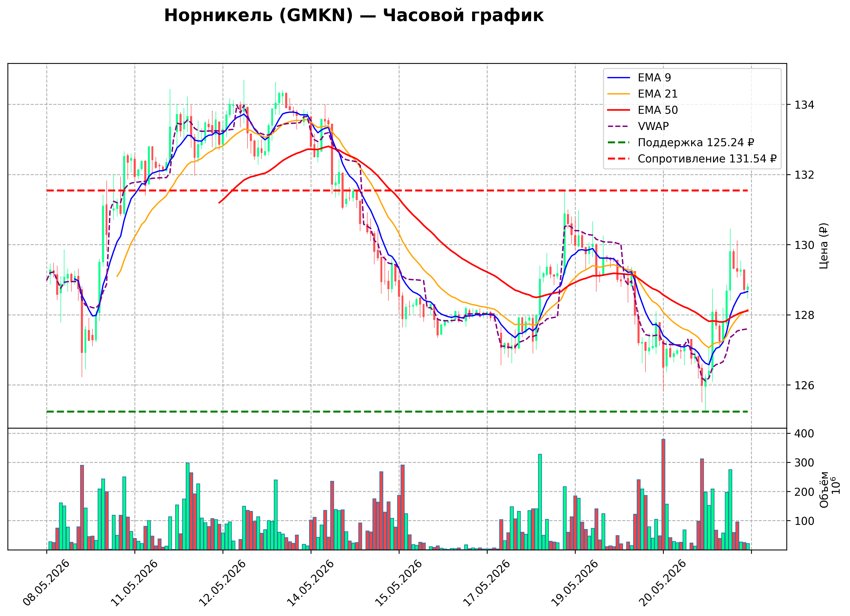Click the red EMA 50 legend line sample
The width and height of the screenshot is (850, 616).
click(619, 110)
